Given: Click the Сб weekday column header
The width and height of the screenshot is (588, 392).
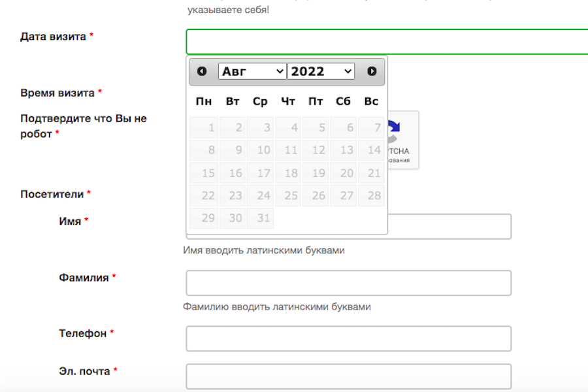Looking at the screenshot, I should click(x=343, y=101).
